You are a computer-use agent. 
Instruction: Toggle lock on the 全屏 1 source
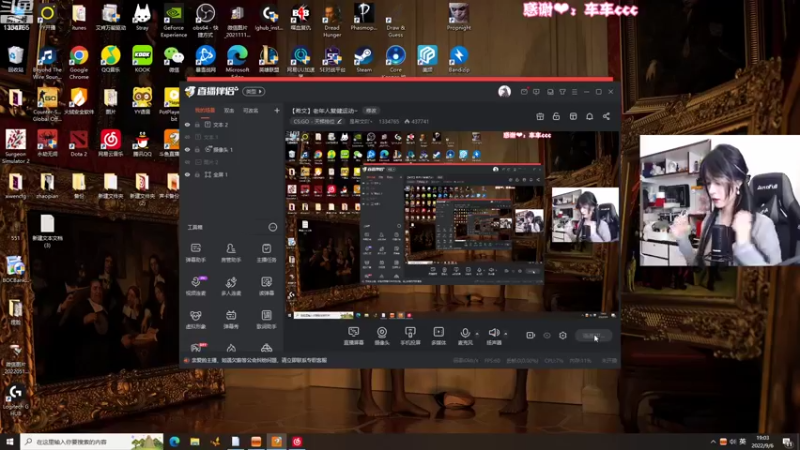[x=197, y=174]
